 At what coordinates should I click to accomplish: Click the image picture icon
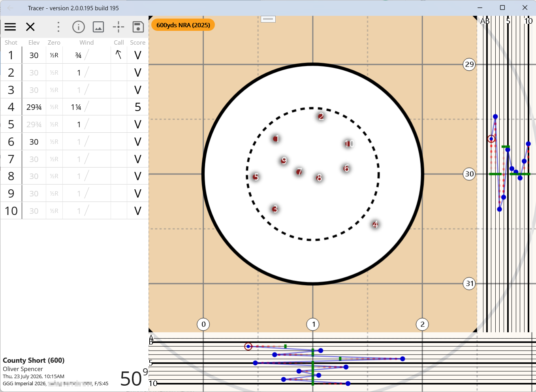(x=98, y=27)
